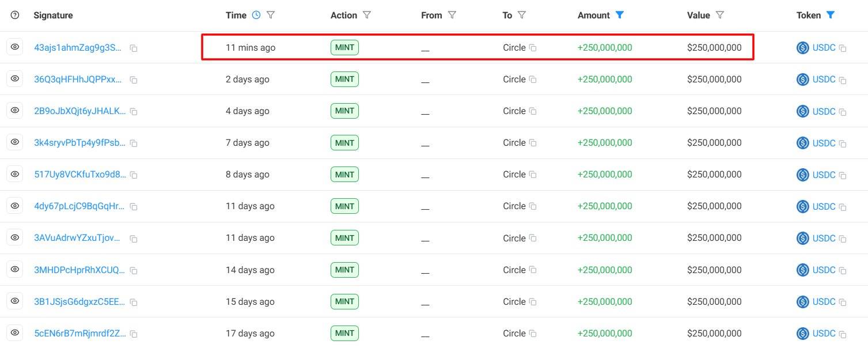Toggle eye preview for transaction 3B1JSjsG6dgxzC5EE
The height and width of the screenshot is (348, 868).
pos(15,301)
